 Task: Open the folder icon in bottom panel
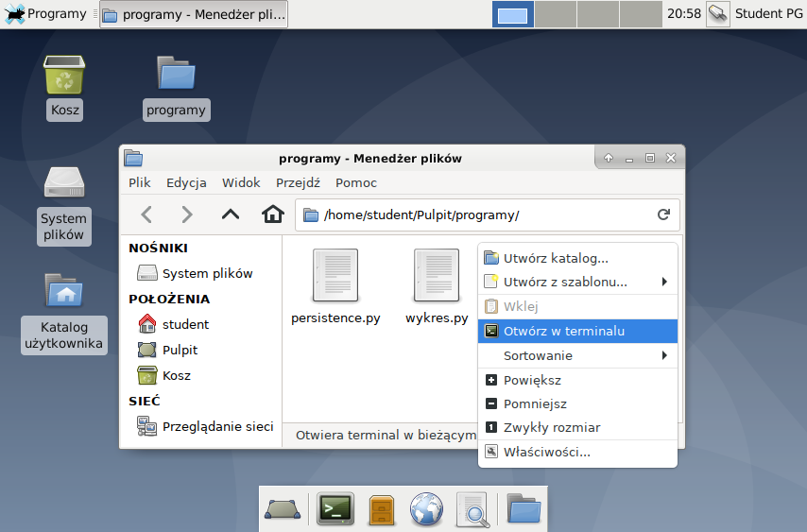tap(524, 509)
